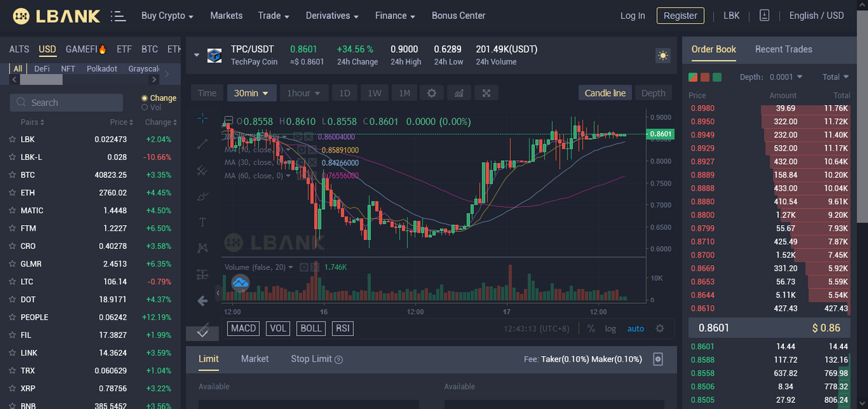Open the Bonus Center link
Screen dimensions: 868x409
(x=458, y=16)
